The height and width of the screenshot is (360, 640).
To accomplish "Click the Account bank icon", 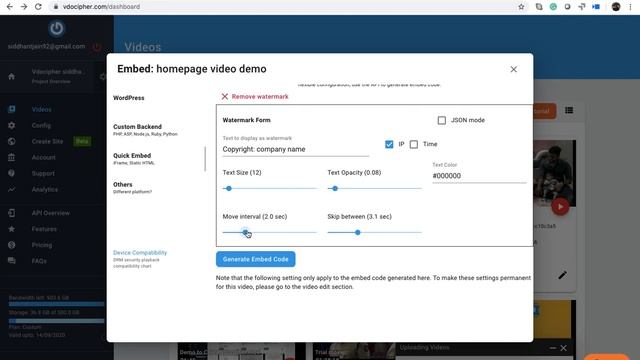I will (11, 157).
